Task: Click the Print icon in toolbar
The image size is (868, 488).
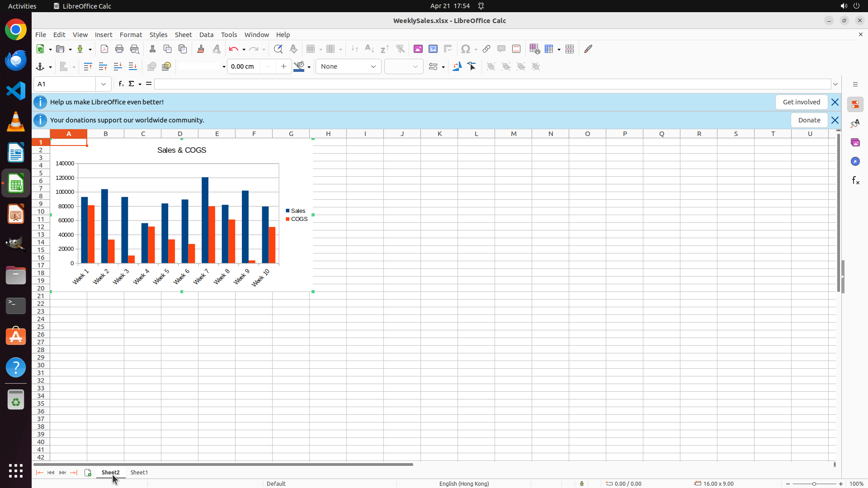Action: pos(119,49)
